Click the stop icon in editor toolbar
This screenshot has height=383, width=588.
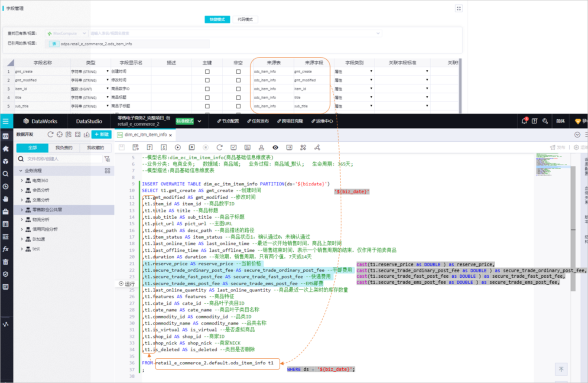(205, 147)
